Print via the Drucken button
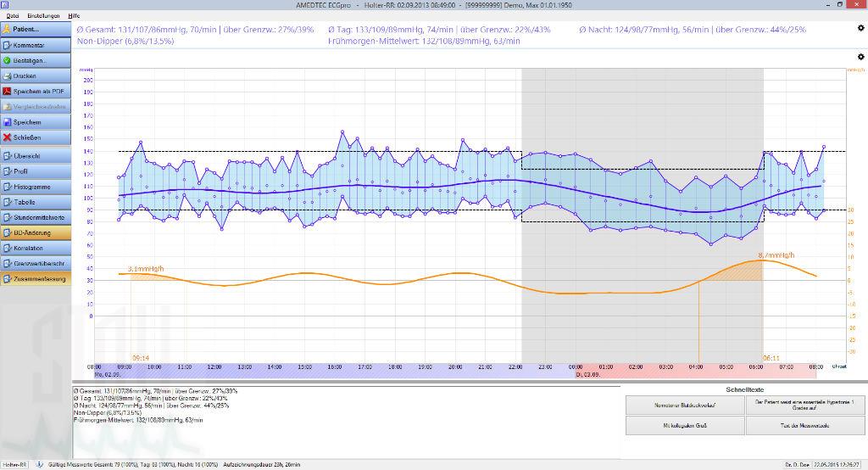Screen dimensions: 868x470 [x=34, y=76]
